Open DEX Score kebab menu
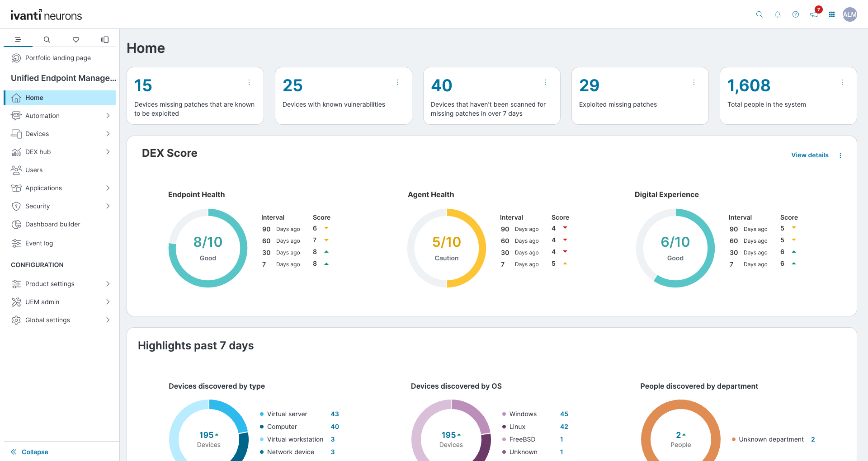 click(840, 155)
